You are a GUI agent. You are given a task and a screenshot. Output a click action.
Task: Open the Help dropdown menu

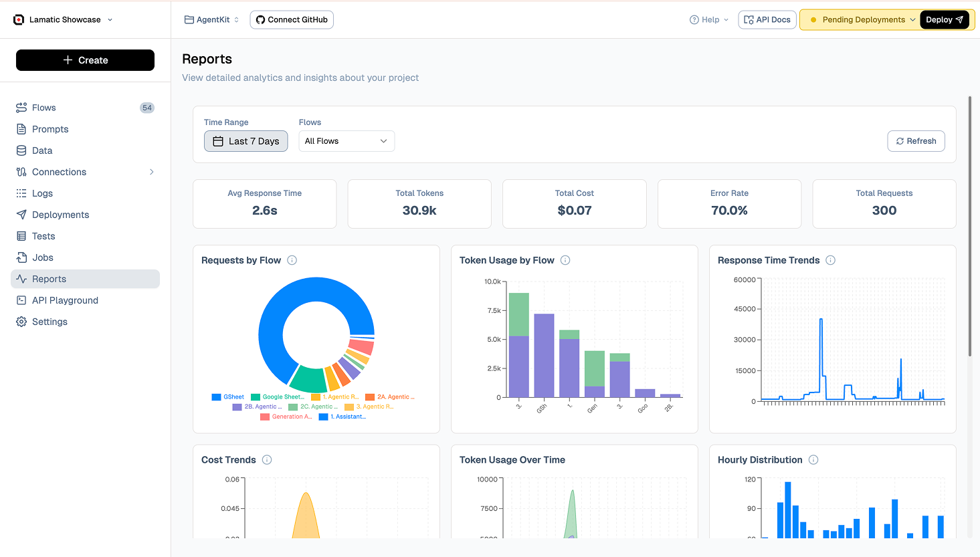709,19
